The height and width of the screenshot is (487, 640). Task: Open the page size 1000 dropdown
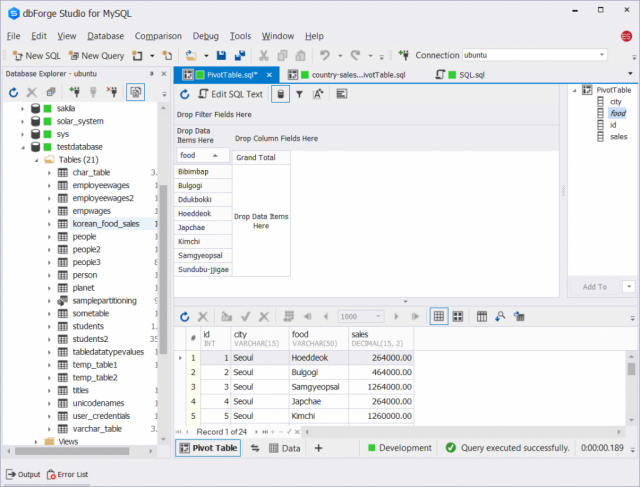pos(378,316)
